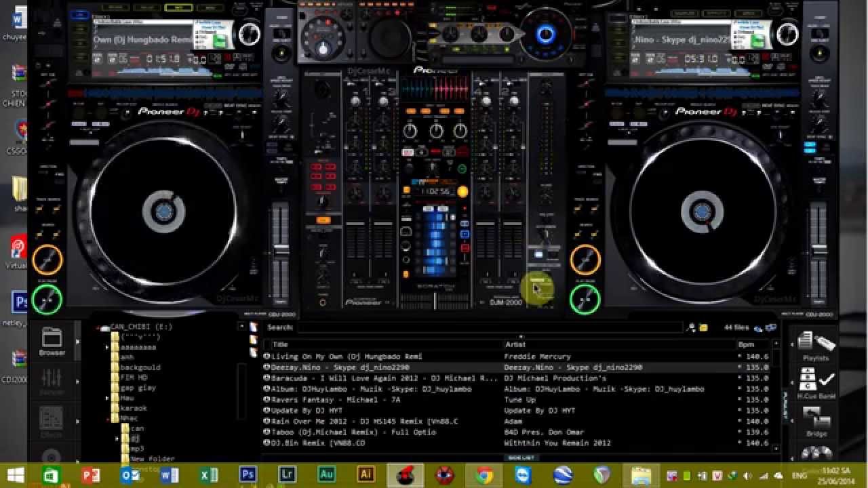Collapse the CAN_CHIBI (E:) drive node

click(x=98, y=327)
